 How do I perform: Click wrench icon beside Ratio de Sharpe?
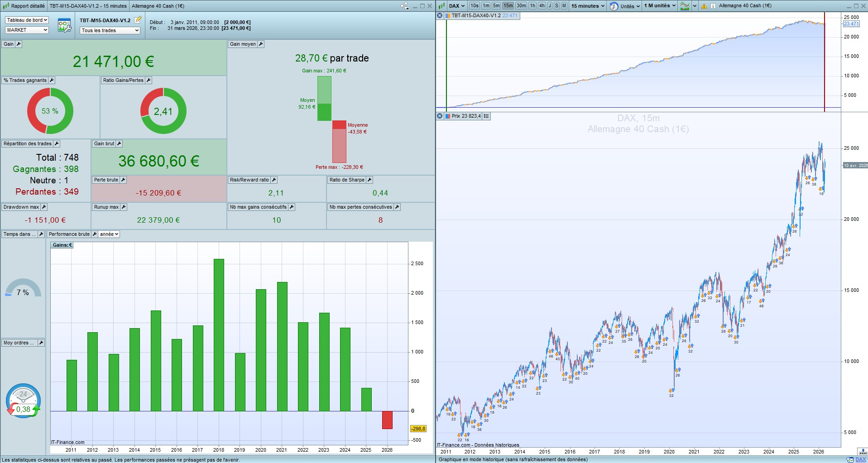coord(369,180)
